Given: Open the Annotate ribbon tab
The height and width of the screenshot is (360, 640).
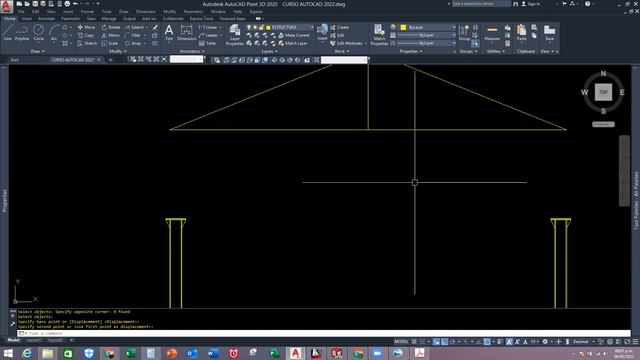Looking at the screenshot, I should (46, 19).
